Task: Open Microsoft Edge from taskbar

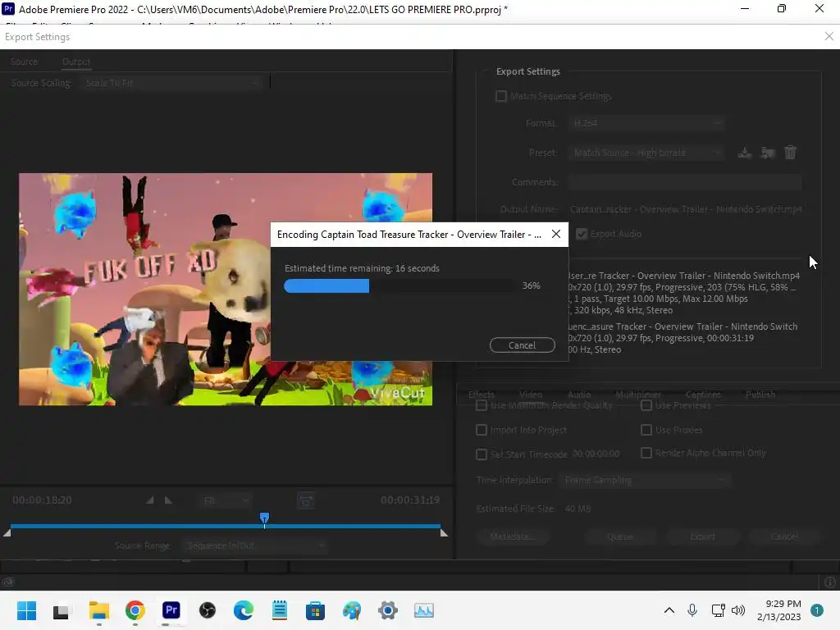Action: click(x=243, y=610)
